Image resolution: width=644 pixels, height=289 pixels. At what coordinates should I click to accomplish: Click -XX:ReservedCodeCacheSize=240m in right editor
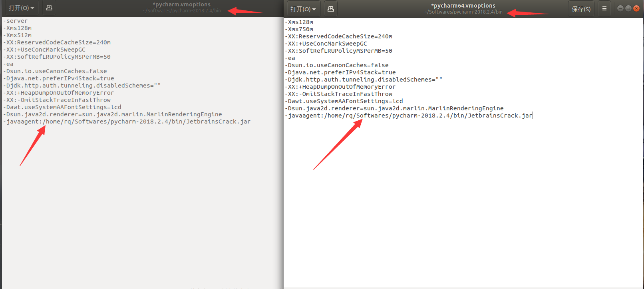pyautogui.click(x=338, y=36)
